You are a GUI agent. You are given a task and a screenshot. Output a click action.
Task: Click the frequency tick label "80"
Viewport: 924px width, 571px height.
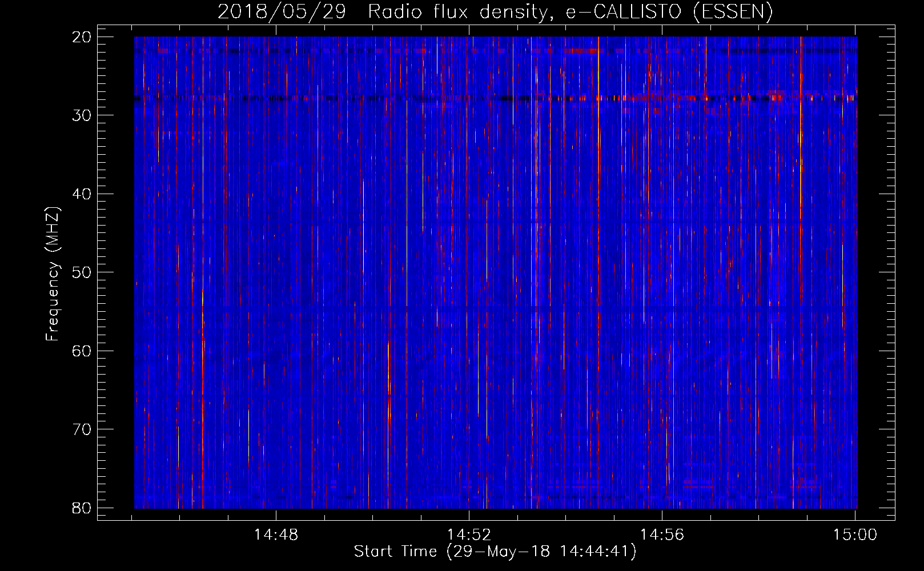(x=82, y=508)
